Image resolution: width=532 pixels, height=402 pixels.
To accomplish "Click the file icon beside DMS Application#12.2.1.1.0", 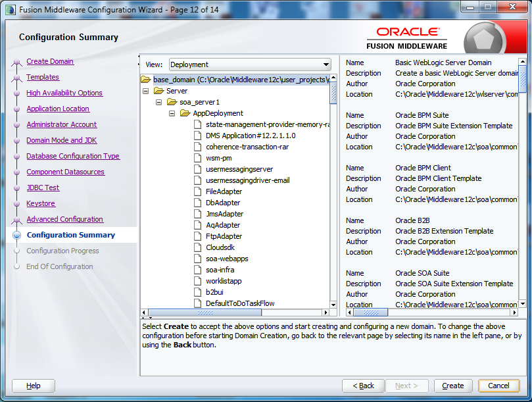I will tap(198, 136).
